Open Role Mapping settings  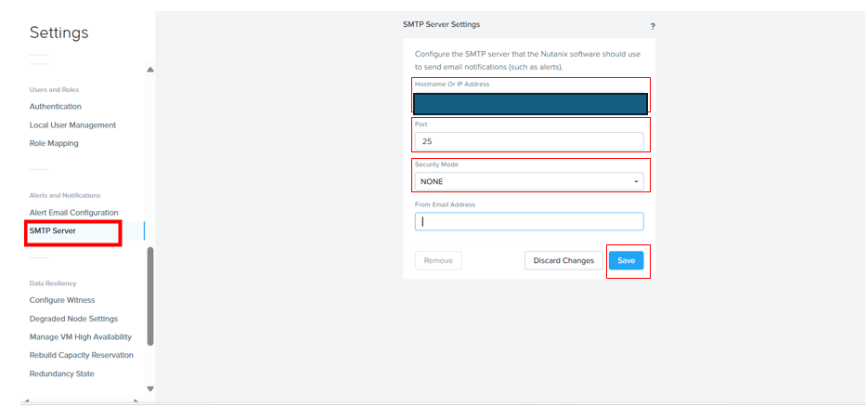[x=54, y=143]
